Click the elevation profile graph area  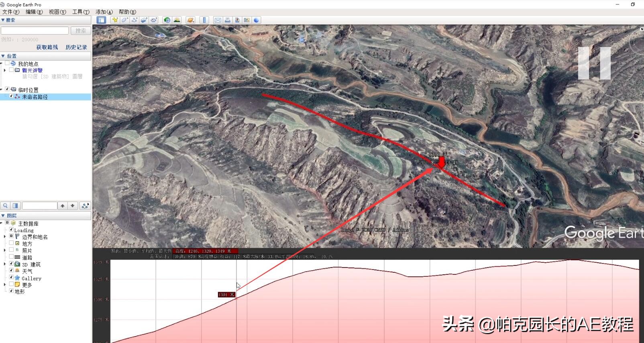(375, 301)
